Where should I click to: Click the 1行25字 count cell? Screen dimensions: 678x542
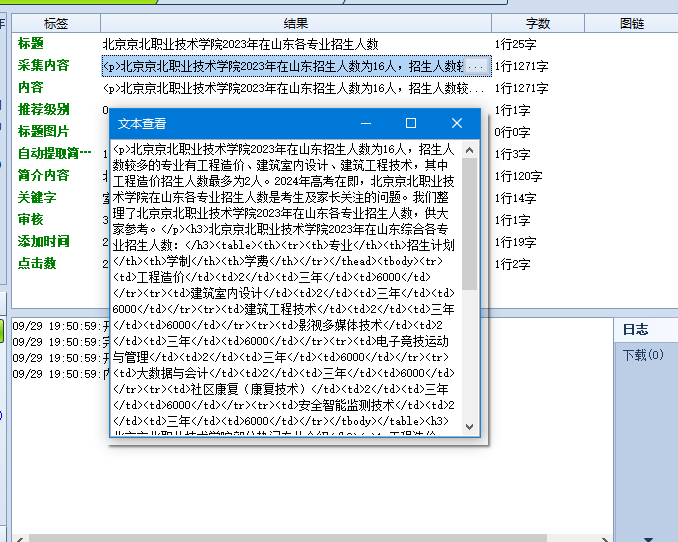pyautogui.click(x=515, y=44)
